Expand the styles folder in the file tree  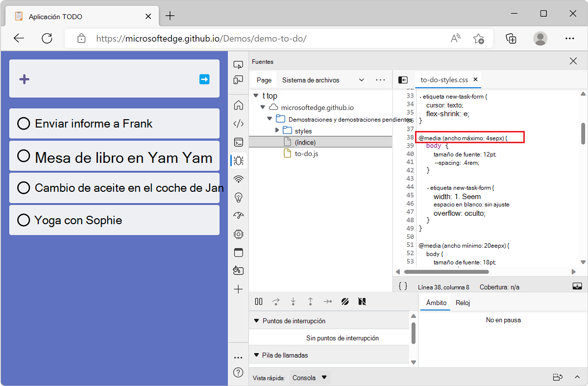point(278,130)
